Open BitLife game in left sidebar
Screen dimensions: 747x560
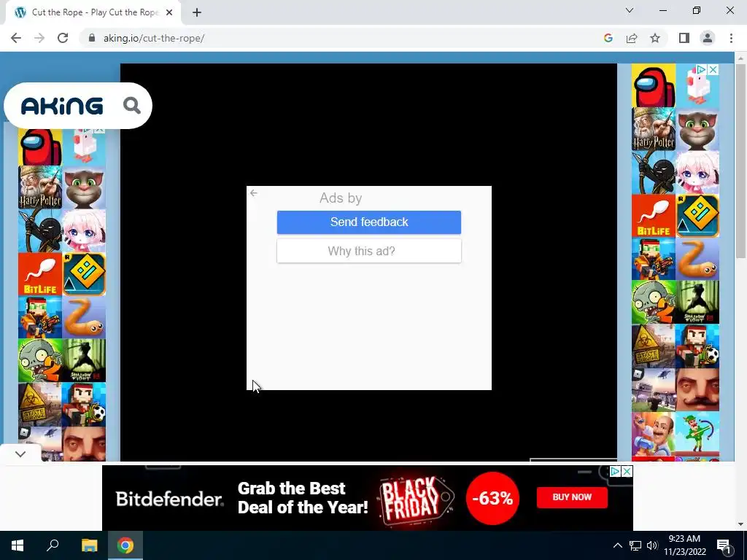tap(40, 274)
